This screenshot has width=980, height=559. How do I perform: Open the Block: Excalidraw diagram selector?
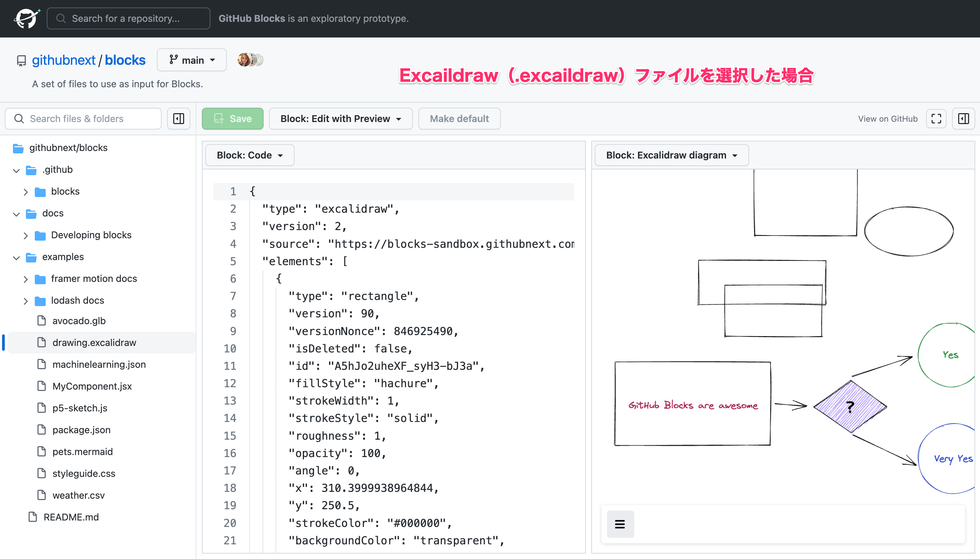(x=670, y=155)
